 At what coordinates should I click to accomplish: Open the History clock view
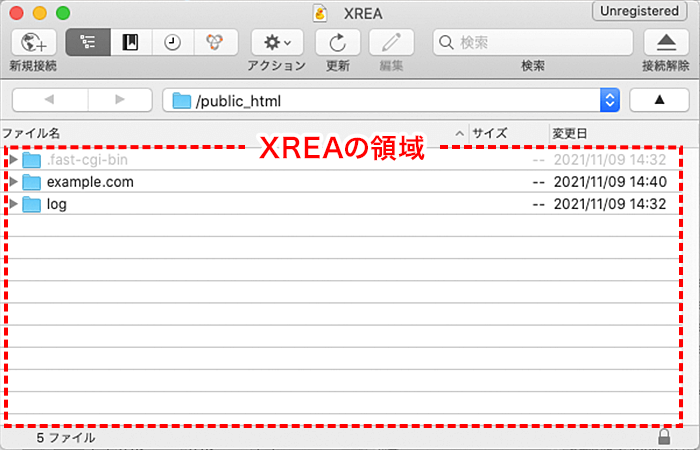pos(173,42)
